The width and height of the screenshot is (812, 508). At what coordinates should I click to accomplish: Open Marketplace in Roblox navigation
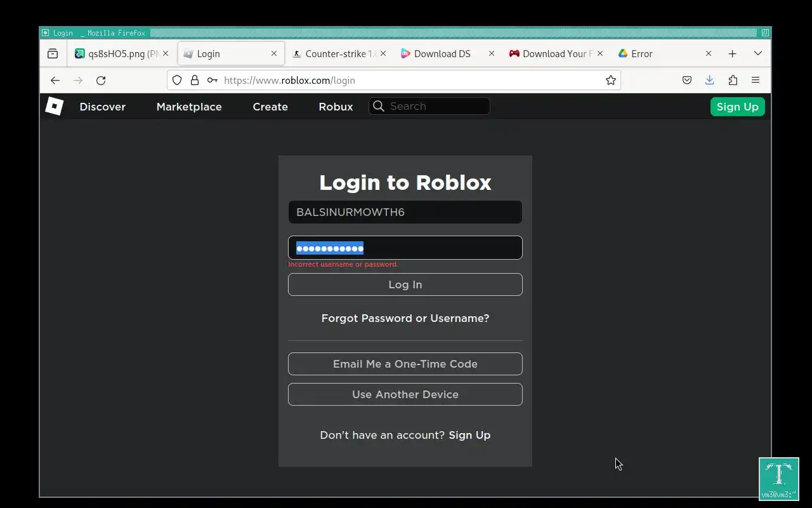189,107
